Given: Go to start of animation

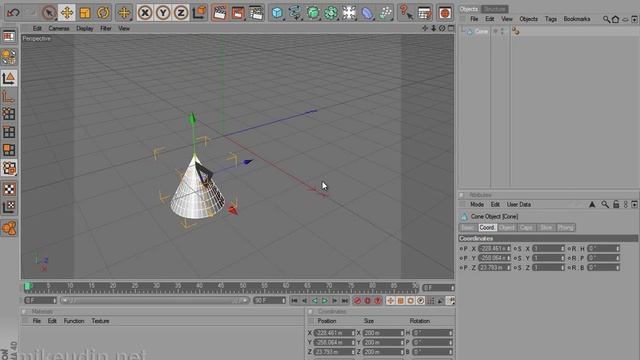Looking at the screenshot, I should click(x=294, y=301).
